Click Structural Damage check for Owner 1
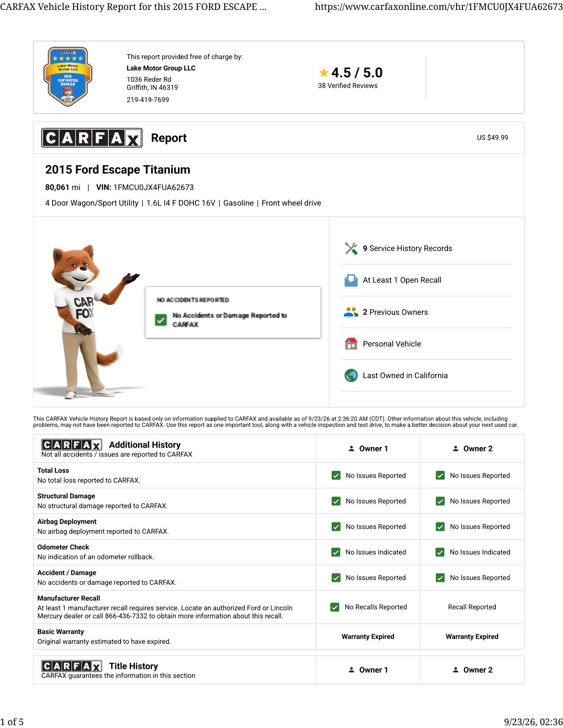The height and width of the screenshot is (728, 563). (336, 501)
